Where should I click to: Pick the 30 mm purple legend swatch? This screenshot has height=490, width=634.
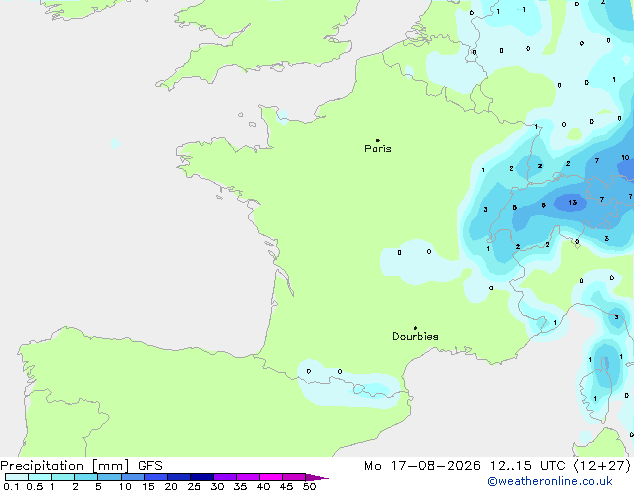point(225,477)
